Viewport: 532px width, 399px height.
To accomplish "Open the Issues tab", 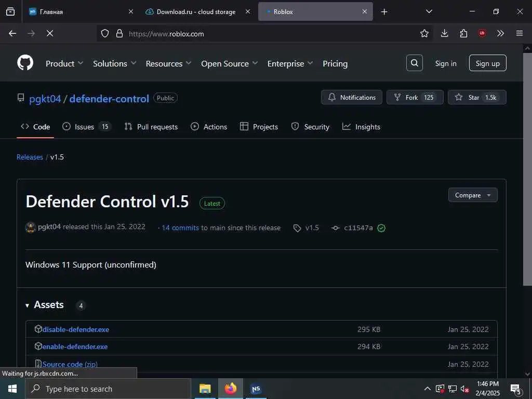I will [87, 127].
